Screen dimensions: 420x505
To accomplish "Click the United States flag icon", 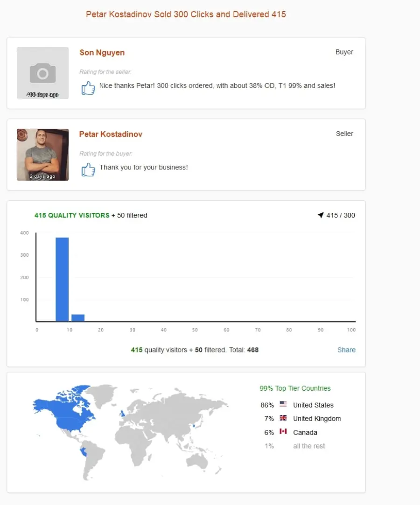I will [283, 404].
